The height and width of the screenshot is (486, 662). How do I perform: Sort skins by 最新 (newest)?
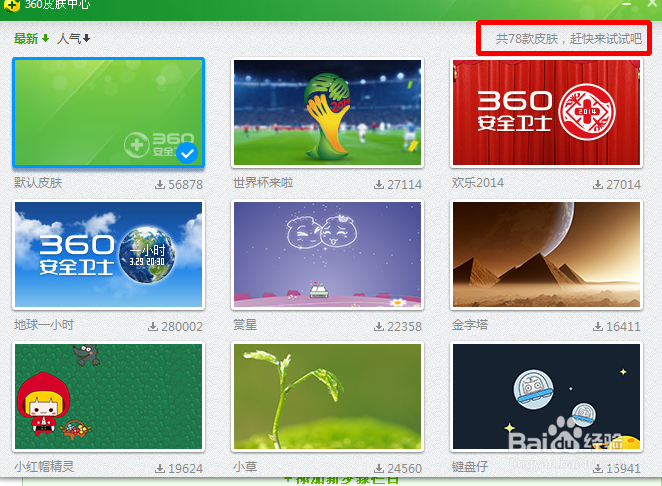[31, 39]
